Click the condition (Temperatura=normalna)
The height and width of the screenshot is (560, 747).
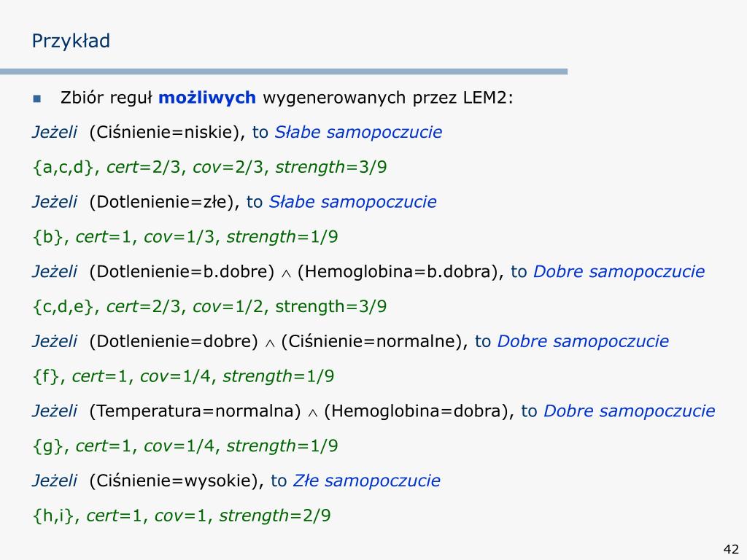(x=196, y=411)
